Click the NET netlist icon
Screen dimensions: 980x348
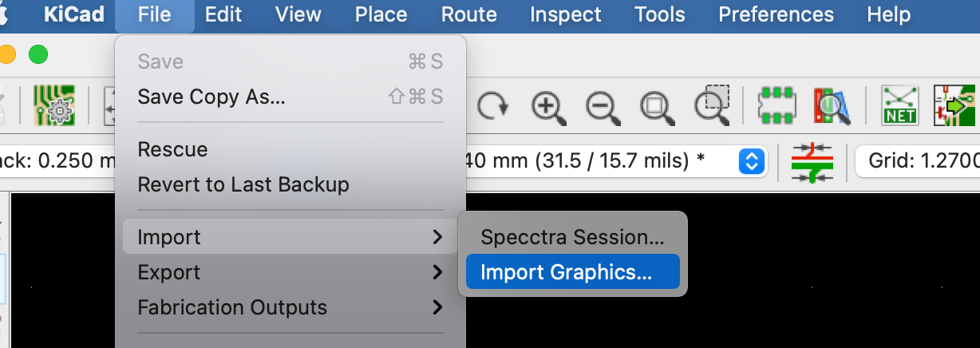tap(899, 105)
